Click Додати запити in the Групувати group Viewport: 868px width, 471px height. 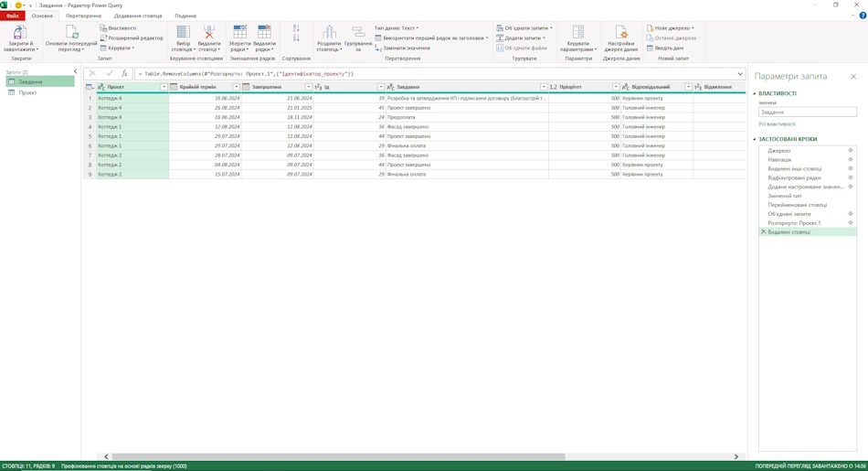point(521,37)
